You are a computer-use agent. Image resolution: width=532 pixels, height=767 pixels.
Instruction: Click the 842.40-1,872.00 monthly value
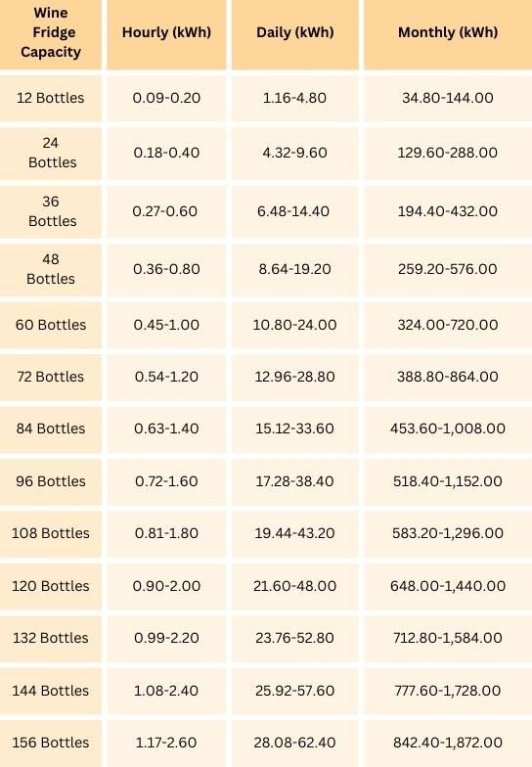pos(448,743)
